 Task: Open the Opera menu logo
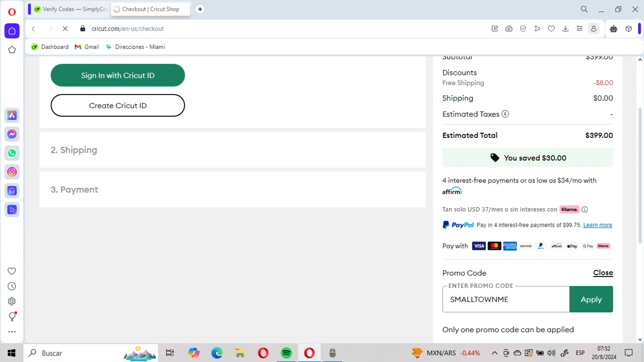(x=12, y=12)
